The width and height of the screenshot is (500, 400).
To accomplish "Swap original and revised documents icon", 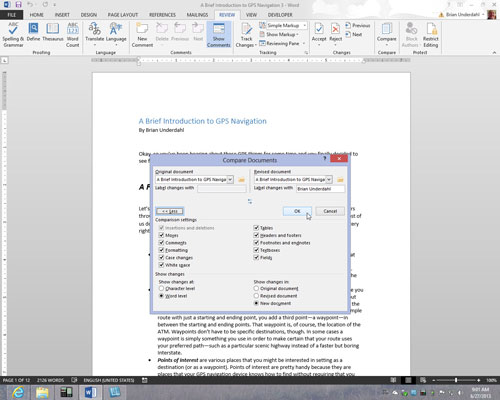I will [x=250, y=201].
